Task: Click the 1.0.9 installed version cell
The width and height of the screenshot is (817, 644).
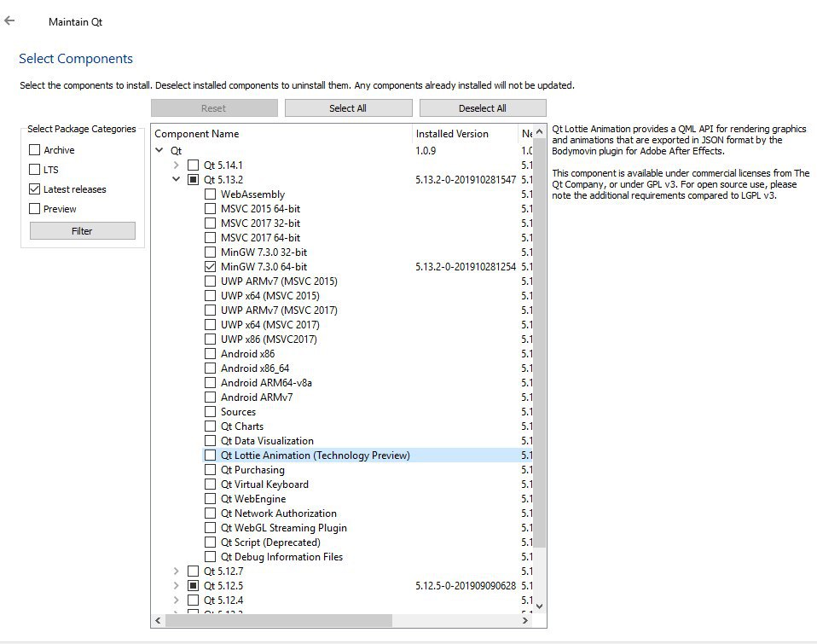Action: [x=426, y=151]
